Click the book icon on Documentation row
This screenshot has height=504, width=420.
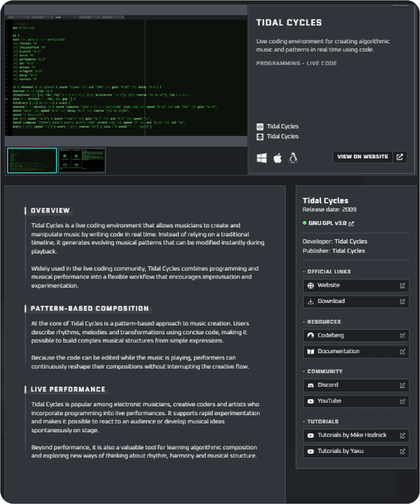click(x=311, y=352)
